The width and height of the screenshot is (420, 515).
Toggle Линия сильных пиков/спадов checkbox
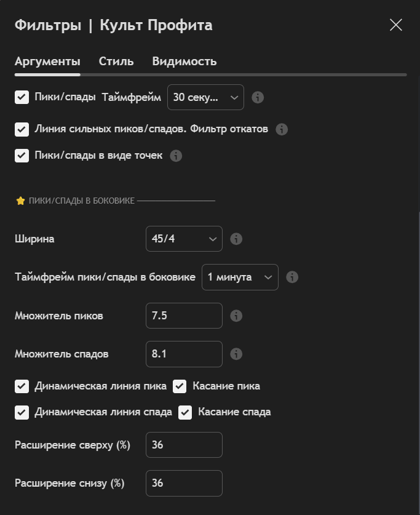pyautogui.click(x=22, y=129)
